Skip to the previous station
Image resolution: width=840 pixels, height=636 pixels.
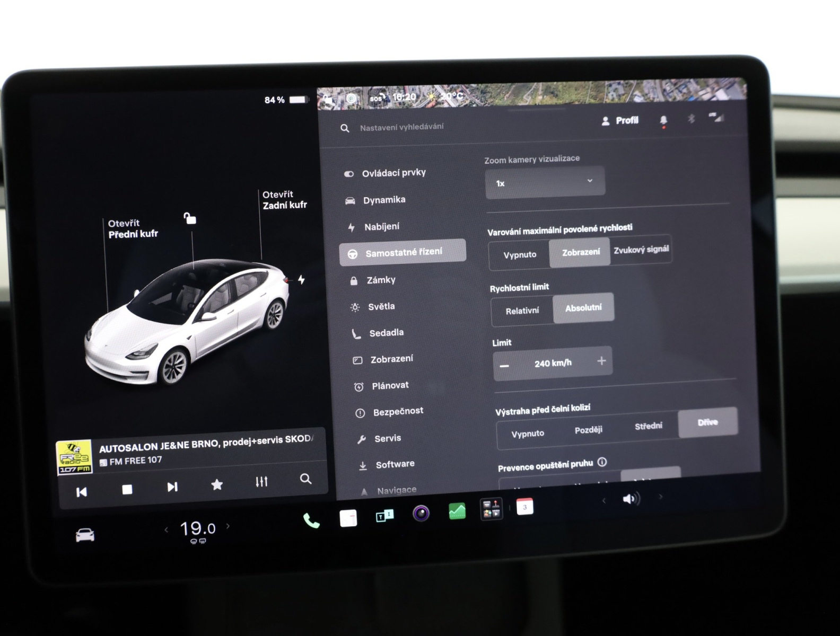point(82,492)
